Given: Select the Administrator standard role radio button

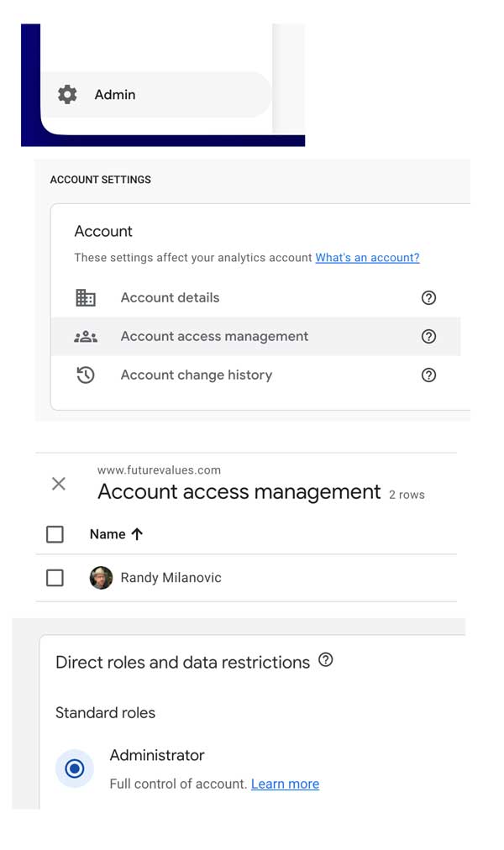Looking at the screenshot, I should pos(74,768).
